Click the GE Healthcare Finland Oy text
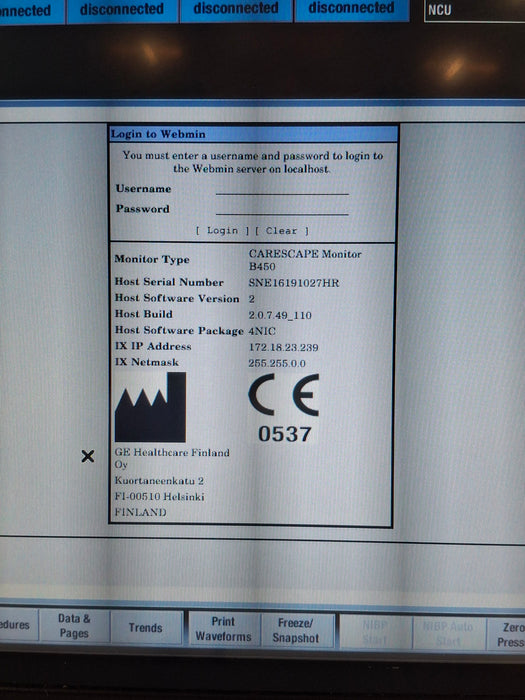The image size is (525, 700). pos(172,458)
